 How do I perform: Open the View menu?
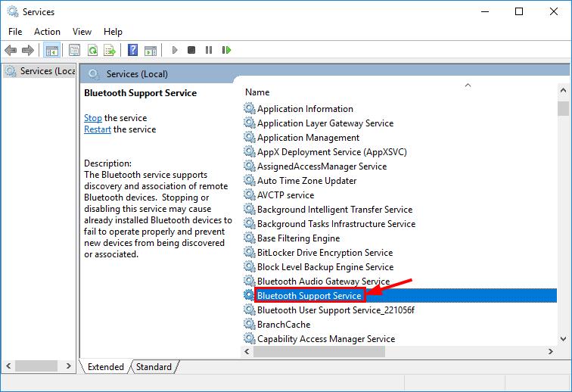(x=82, y=32)
